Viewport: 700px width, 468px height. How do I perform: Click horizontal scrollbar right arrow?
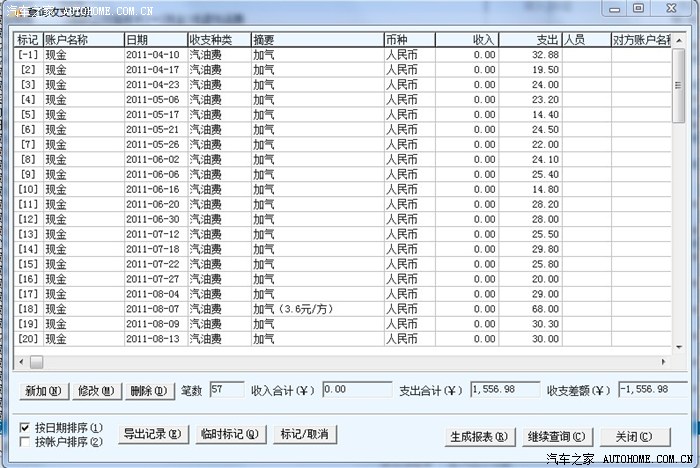pyautogui.click(x=664, y=361)
